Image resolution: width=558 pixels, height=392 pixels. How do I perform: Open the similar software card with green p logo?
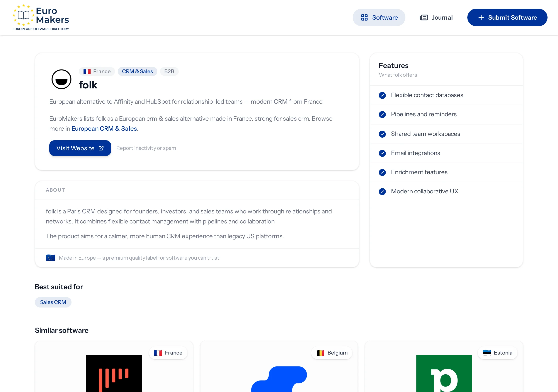click(444, 367)
